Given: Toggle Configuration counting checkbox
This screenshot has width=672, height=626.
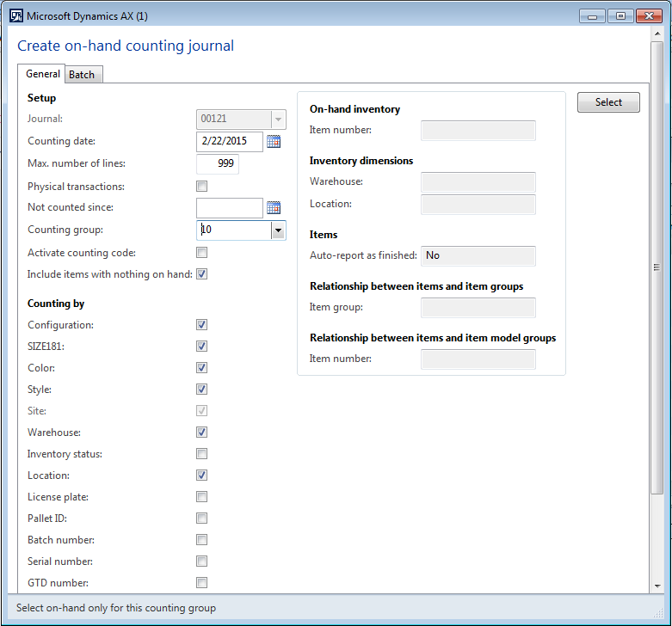Looking at the screenshot, I should pyautogui.click(x=201, y=324).
